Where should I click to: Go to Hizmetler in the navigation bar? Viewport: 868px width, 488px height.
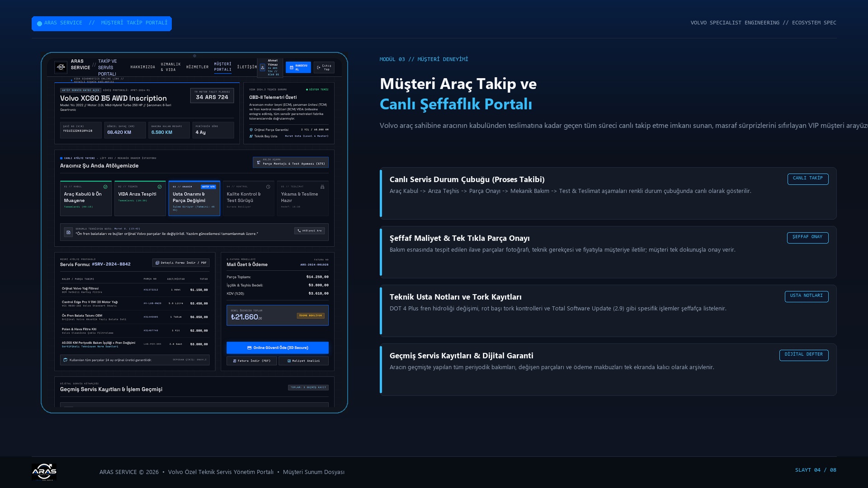[198, 67]
